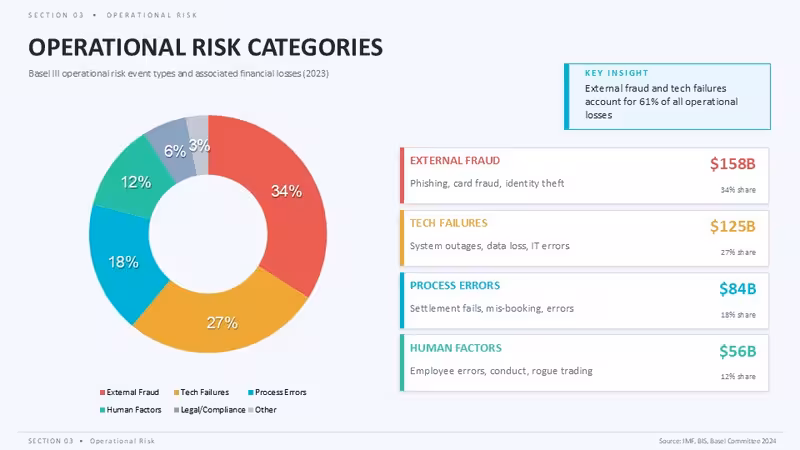This screenshot has width=800, height=450.
Task: Click the Operational Risk Categories title
Action: click(x=205, y=47)
